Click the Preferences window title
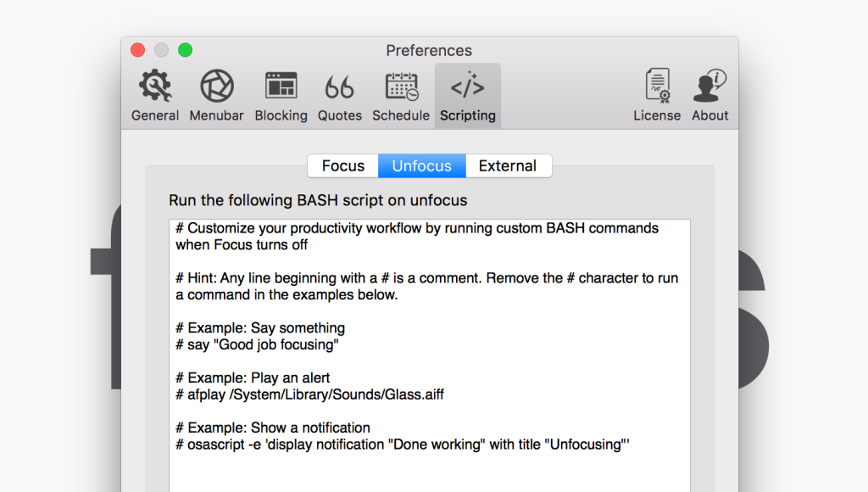 [429, 50]
